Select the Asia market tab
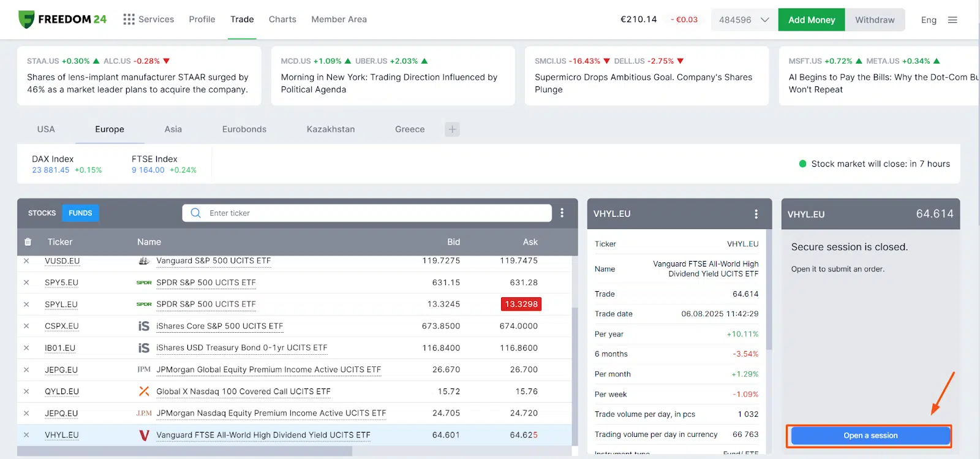The height and width of the screenshot is (459, 980). point(173,129)
